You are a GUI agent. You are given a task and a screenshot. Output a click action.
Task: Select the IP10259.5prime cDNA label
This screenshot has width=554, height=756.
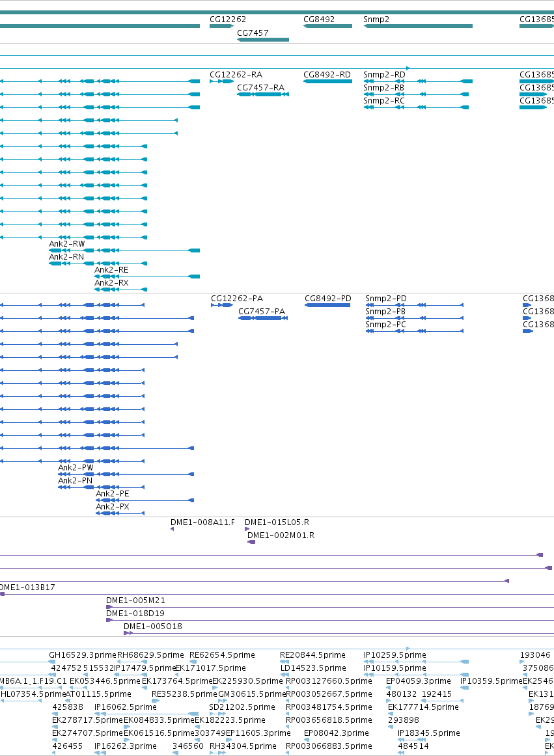[395, 655]
